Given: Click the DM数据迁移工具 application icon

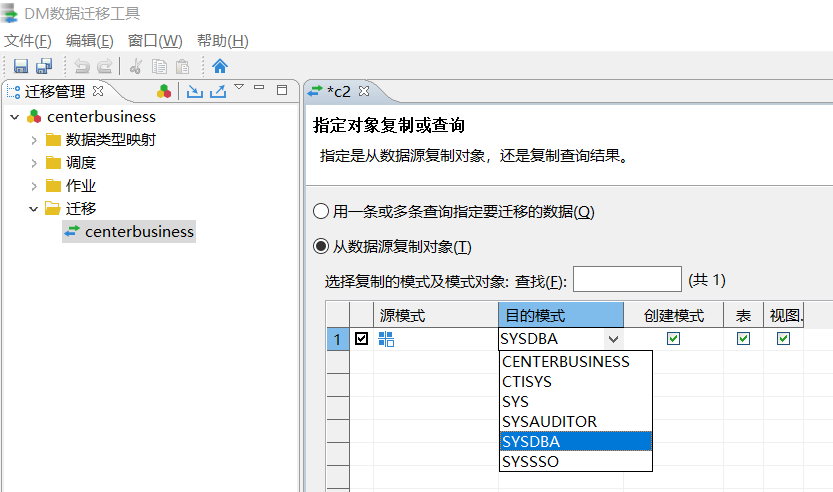Looking at the screenshot, I should coord(9,13).
